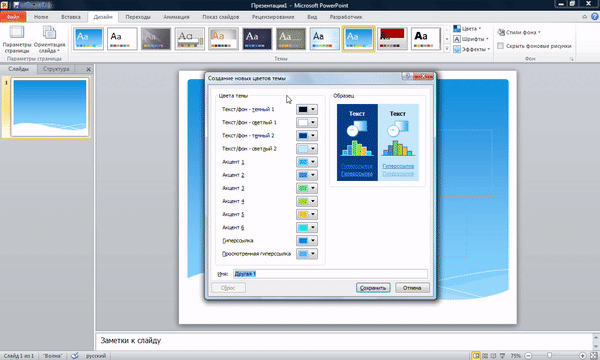Screen dimensions: 600x360
Task: Switch to Reading view icon
Action: [x=494, y=356]
